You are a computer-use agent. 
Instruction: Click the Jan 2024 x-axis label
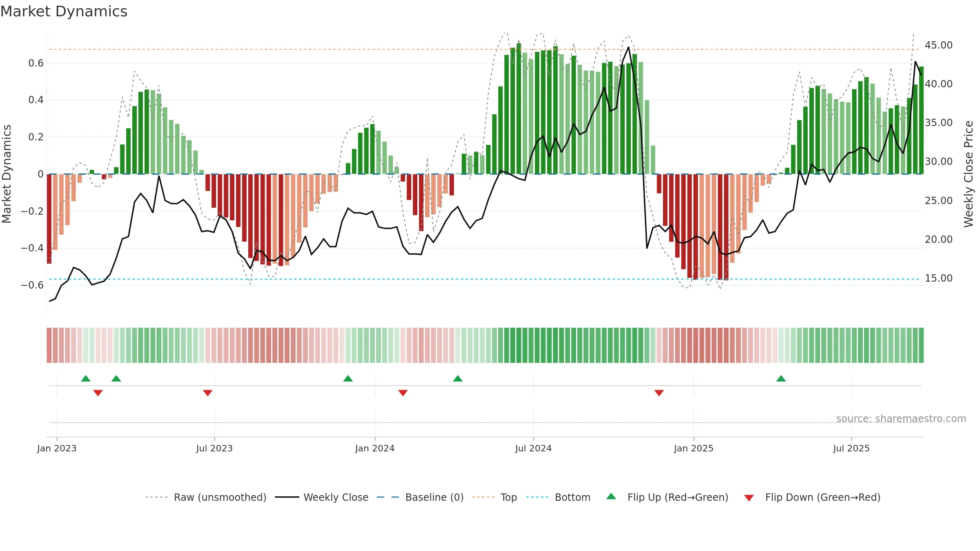coord(375,448)
